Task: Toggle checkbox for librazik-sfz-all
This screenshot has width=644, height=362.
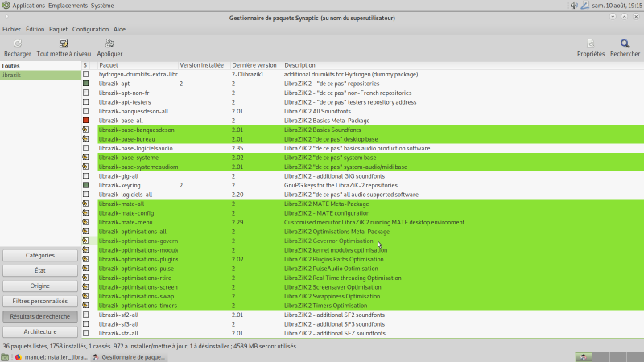Action: [x=85, y=333]
